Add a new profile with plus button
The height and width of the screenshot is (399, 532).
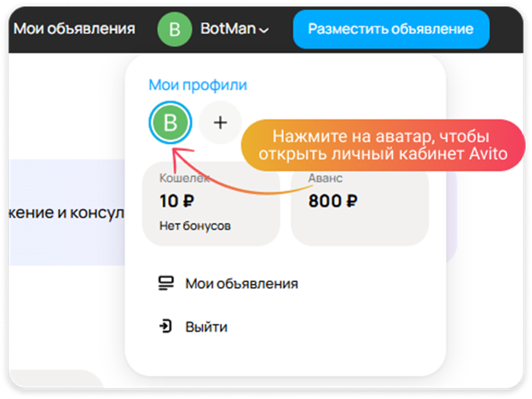coord(221,123)
